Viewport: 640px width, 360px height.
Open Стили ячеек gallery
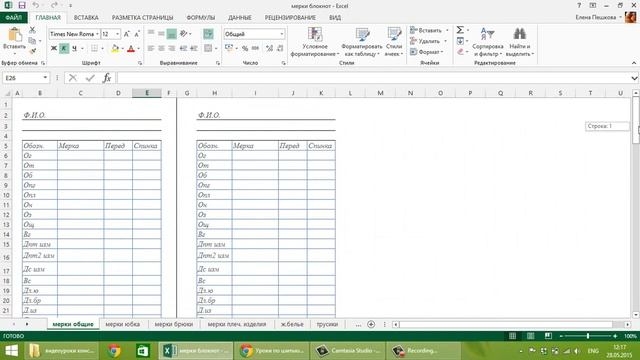[x=394, y=42]
